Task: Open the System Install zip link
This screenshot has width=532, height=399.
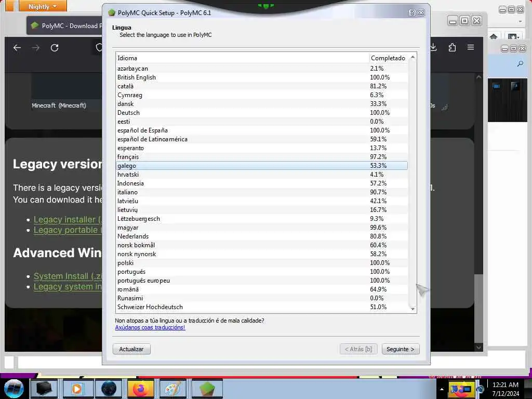Action: (68, 276)
